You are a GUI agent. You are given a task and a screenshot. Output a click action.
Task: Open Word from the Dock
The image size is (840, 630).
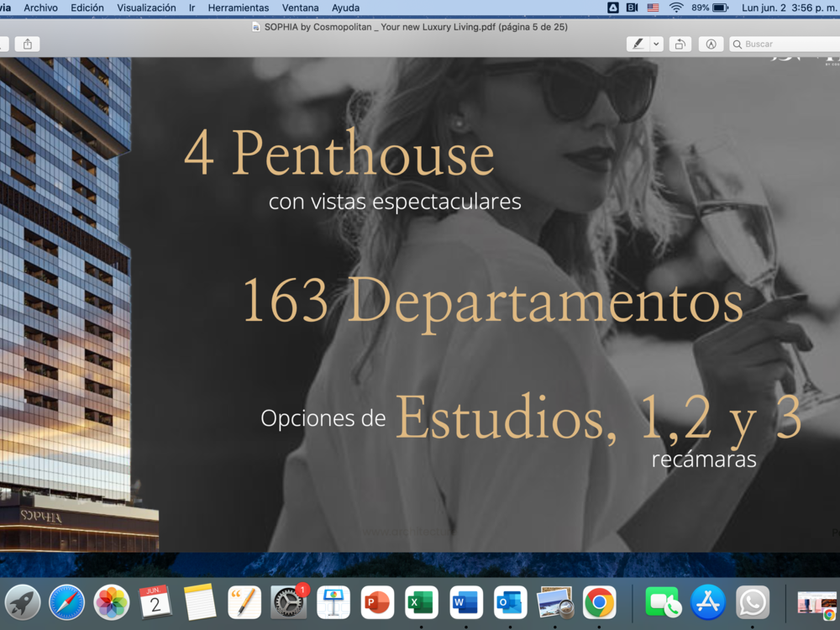[466, 602]
